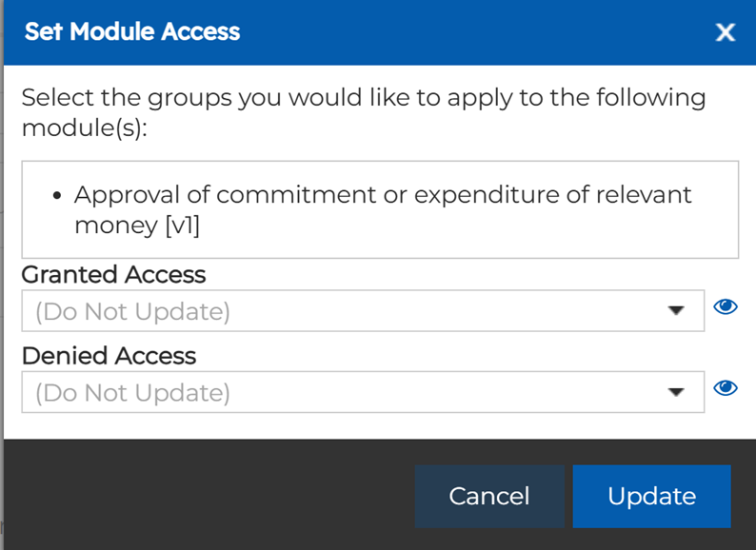Click the word "module(s):" in the instructions

(84, 128)
